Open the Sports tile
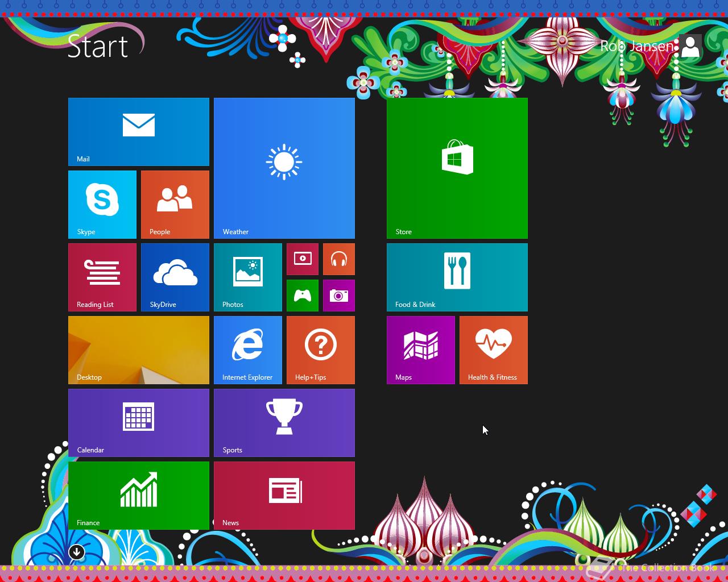The width and height of the screenshot is (728, 582). point(284,423)
